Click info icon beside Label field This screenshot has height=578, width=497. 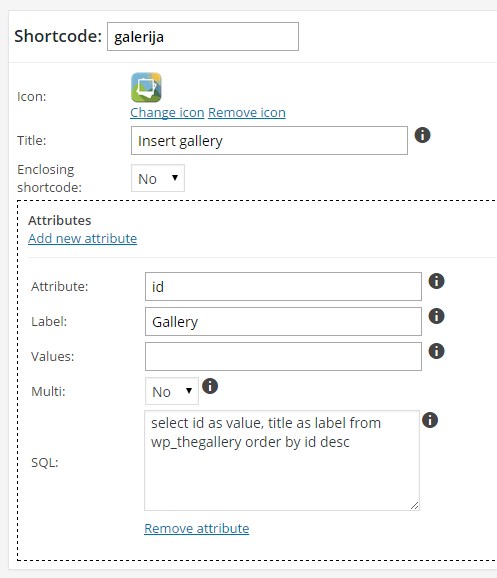coord(437,316)
